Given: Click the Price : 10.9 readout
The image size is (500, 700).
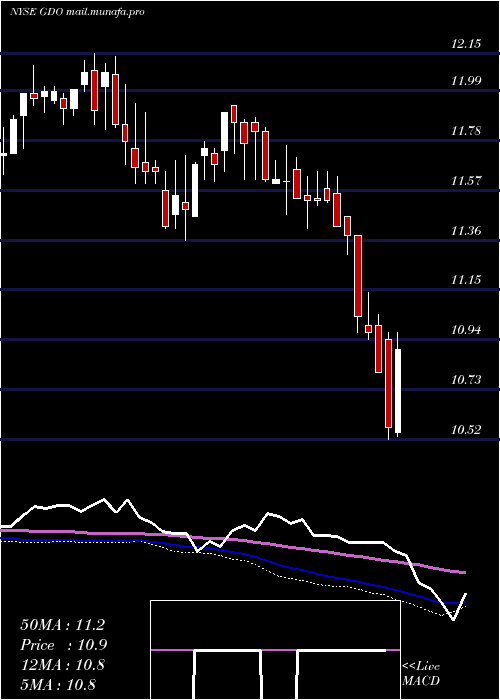Looking at the screenshot, I should tap(64, 645).
